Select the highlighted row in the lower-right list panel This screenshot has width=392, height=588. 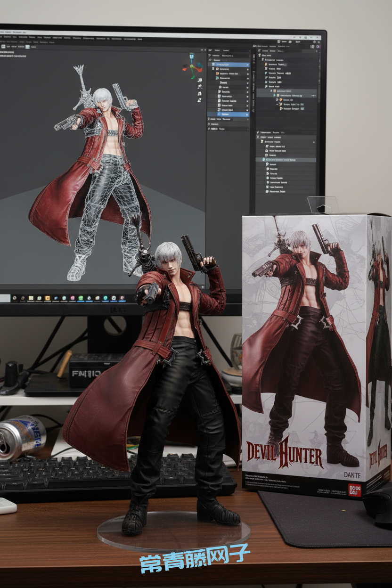pos(286,160)
